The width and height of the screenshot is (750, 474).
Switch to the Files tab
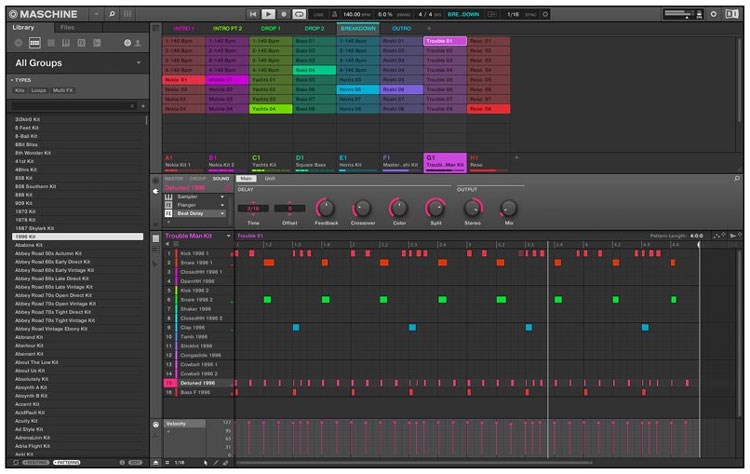click(67, 28)
